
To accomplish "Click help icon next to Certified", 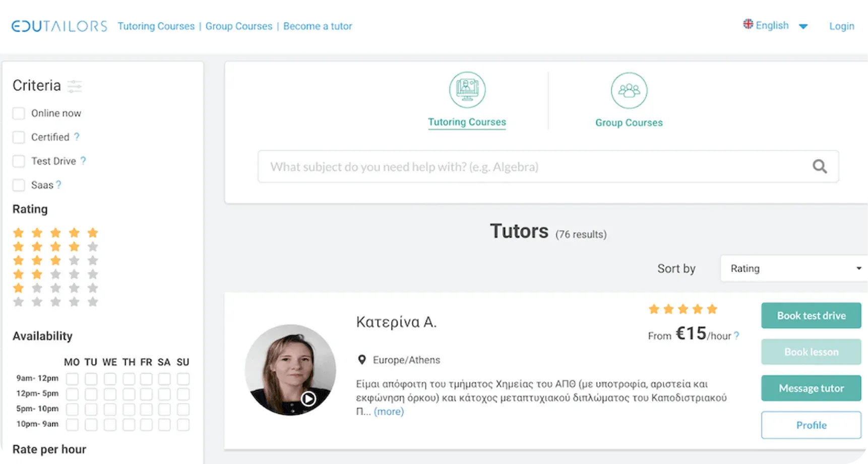I will pyautogui.click(x=77, y=137).
